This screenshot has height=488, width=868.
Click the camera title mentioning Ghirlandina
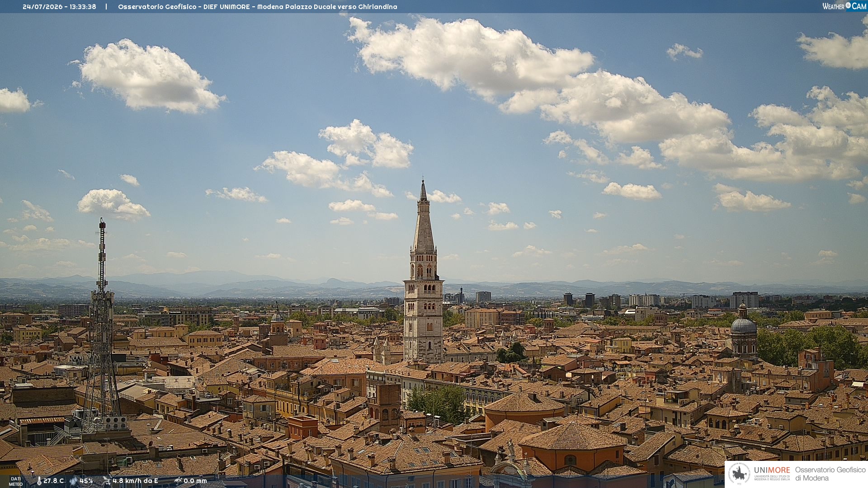[258, 7]
